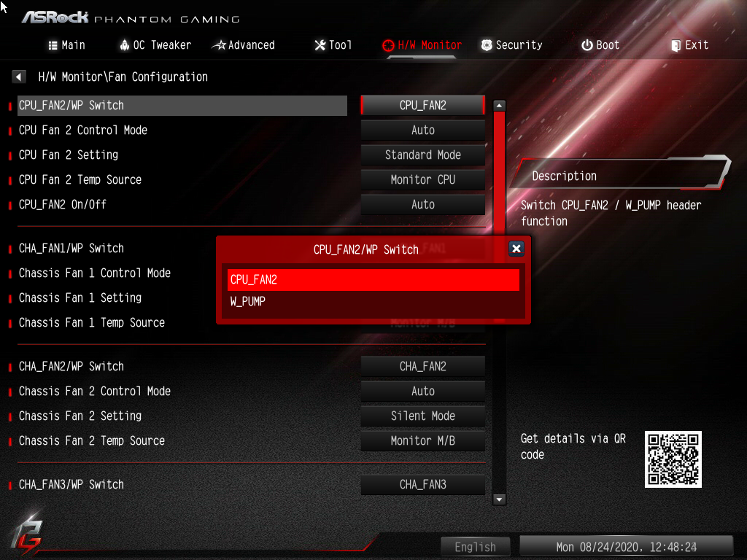Click the back arrow beside the breadcrumb

click(18, 77)
